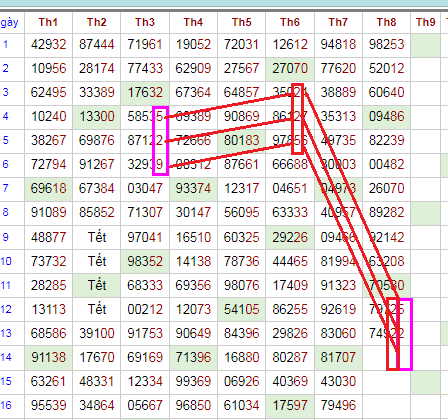The image size is (448, 420).
Task: Select the Th9 column header
Action: pos(426,22)
